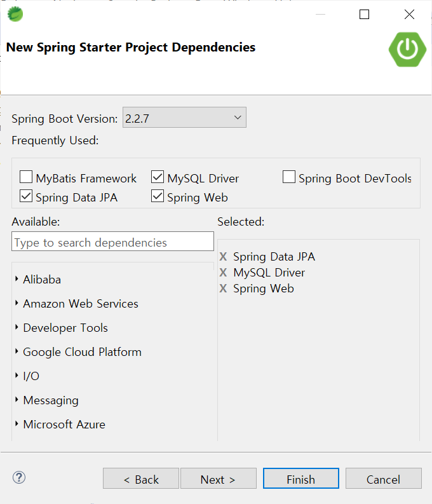Select Spring Data JPA in Selected list
Image resolution: width=432 pixels, height=504 pixels.
pos(274,257)
